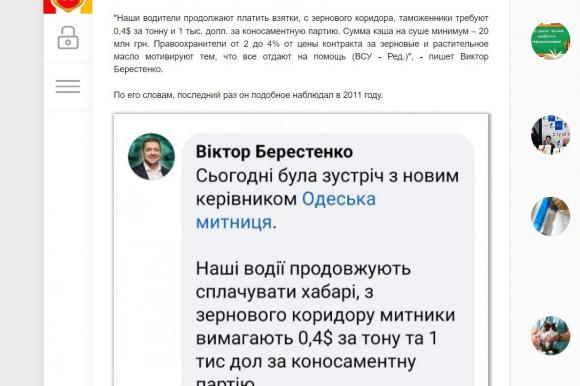Screen dimensions: 580x386
Task: Click the embedded post screenshot frame
Action: click(301, 250)
